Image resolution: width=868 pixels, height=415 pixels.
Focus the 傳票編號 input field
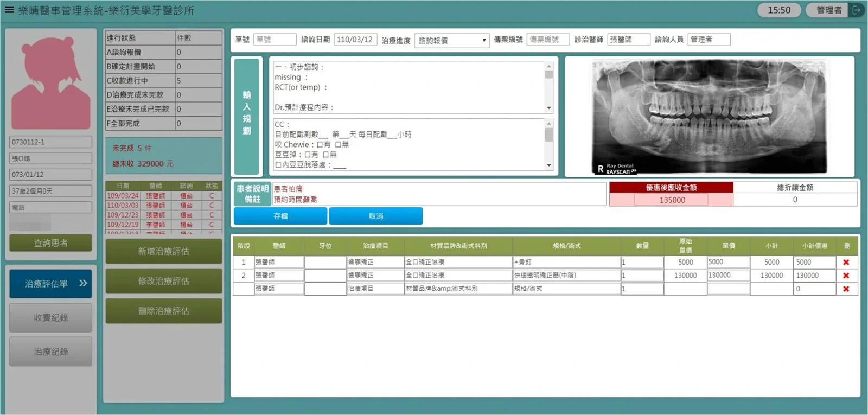coord(548,40)
